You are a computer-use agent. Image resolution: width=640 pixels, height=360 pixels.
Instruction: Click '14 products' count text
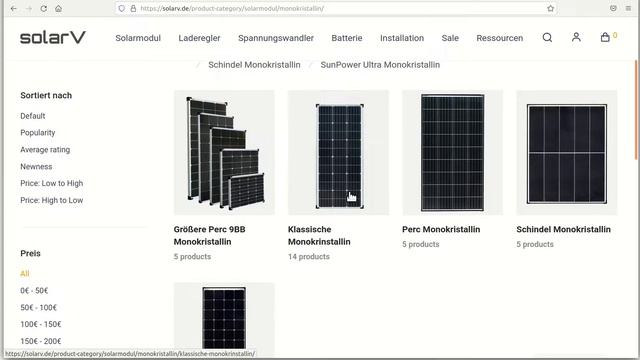click(309, 257)
